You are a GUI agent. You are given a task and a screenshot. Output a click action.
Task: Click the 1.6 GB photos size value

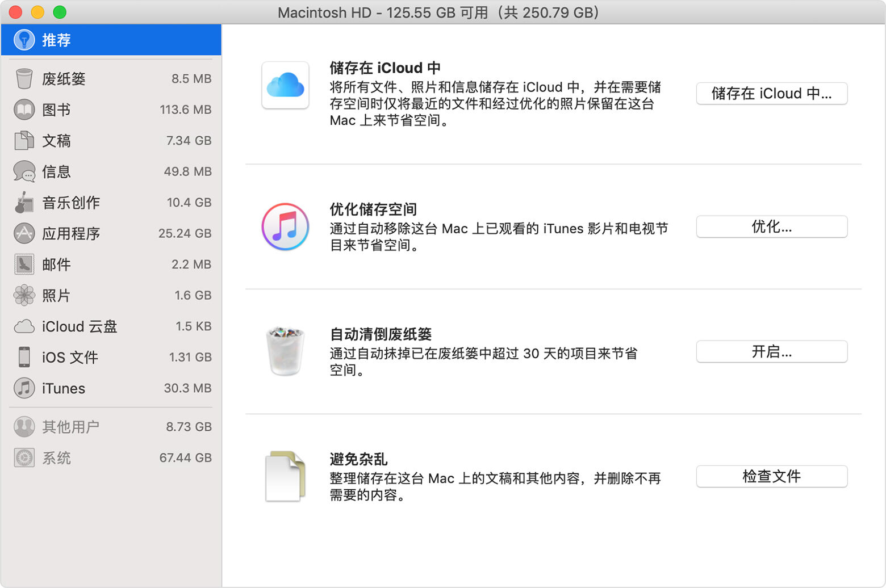[193, 295]
